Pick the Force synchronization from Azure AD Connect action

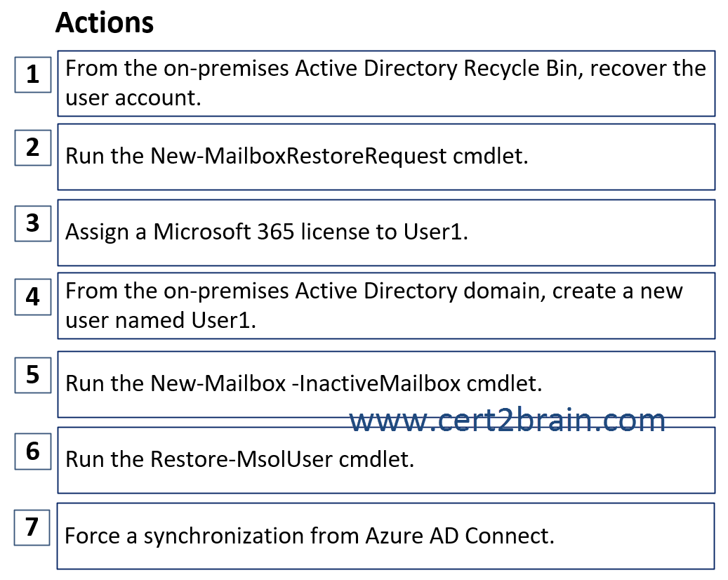(x=386, y=536)
